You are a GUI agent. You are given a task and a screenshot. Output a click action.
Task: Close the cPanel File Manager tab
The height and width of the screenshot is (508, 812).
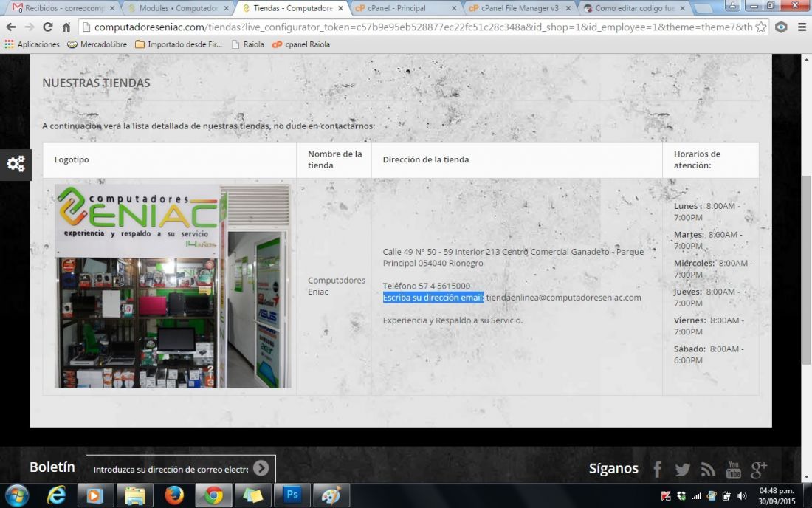click(x=568, y=8)
